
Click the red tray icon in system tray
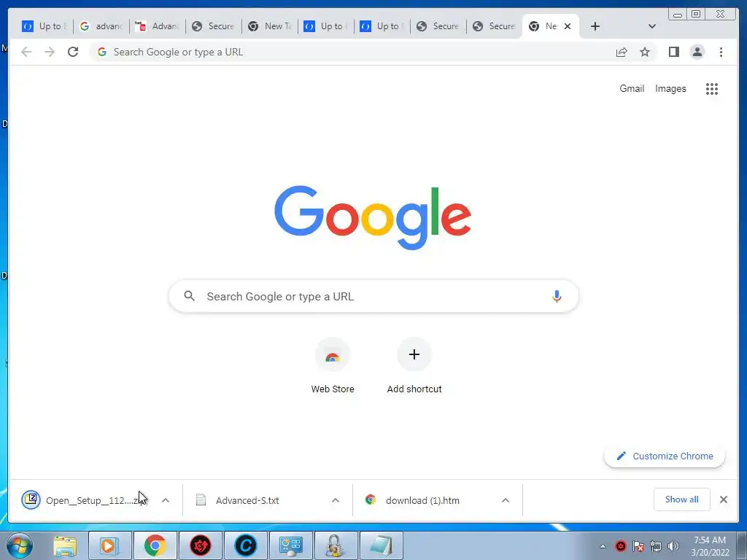pyautogui.click(x=620, y=546)
